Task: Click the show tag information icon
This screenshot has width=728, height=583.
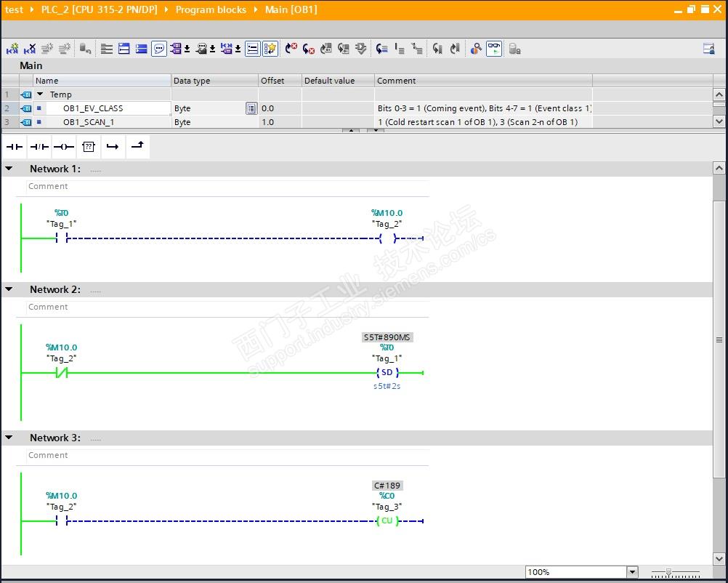Action: click(201, 48)
